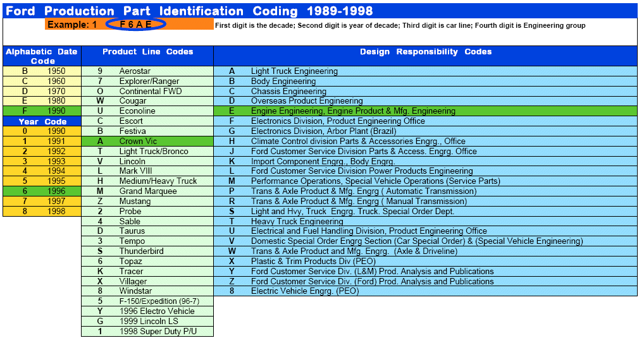Select the 'Heavy Truck Engineering' row
Image resolution: width=644 pixels, height=338 pixels.
coord(426,222)
